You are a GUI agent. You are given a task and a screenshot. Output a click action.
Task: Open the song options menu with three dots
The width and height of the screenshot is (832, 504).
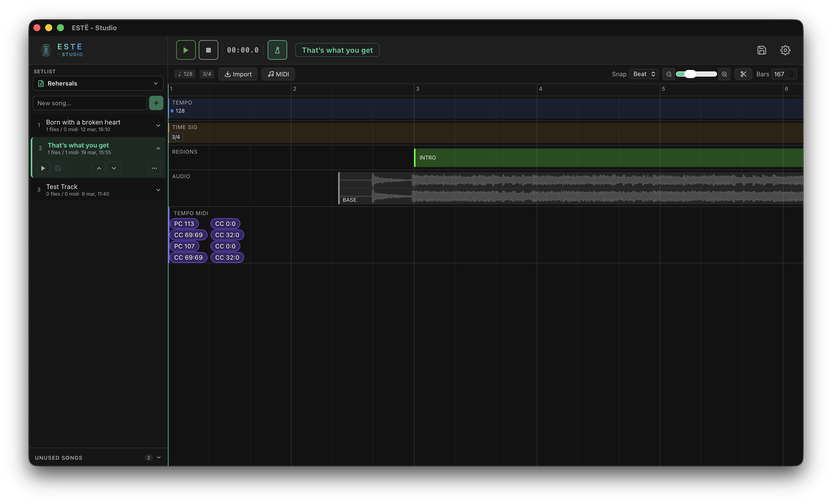click(x=154, y=168)
